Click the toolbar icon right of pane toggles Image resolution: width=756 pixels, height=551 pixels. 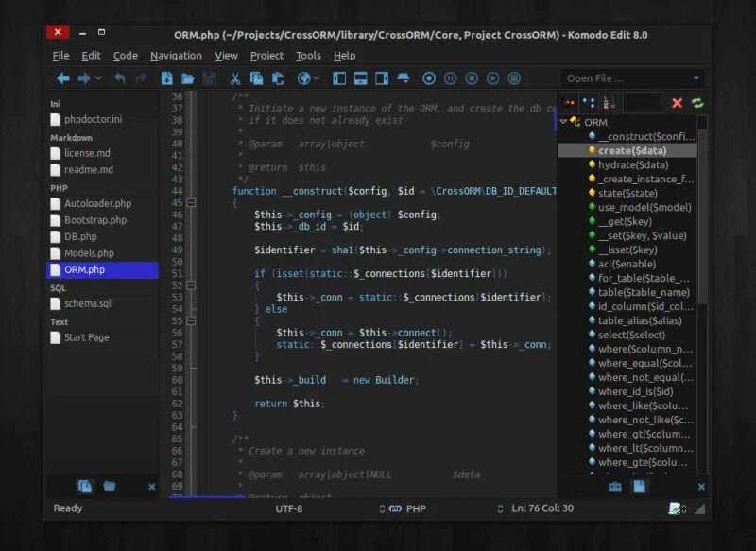[404, 78]
